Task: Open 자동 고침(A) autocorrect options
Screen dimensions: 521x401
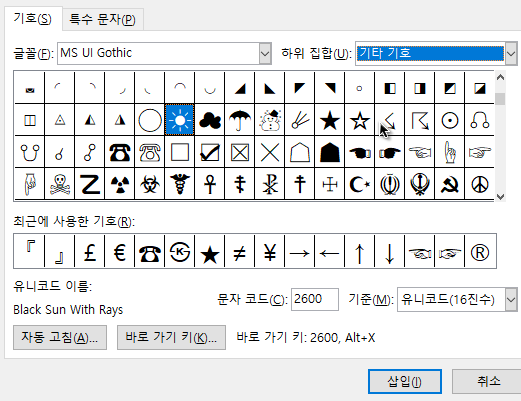Action: tap(60, 337)
